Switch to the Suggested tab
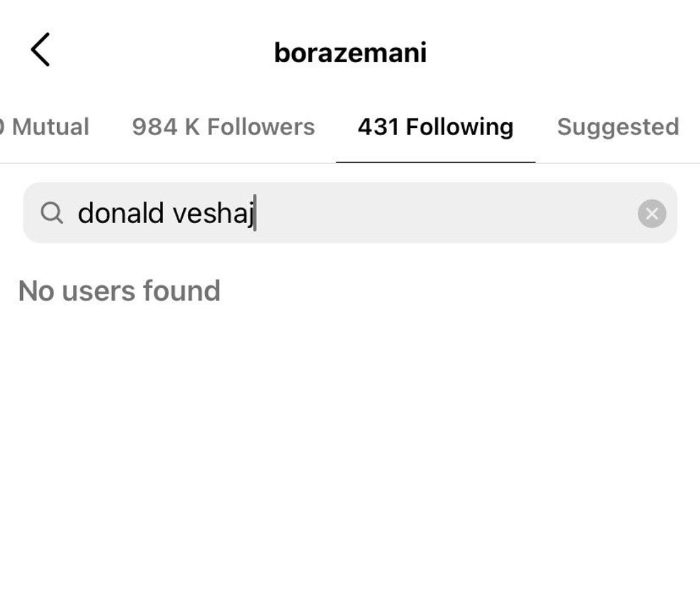 click(x=619, y=127)
